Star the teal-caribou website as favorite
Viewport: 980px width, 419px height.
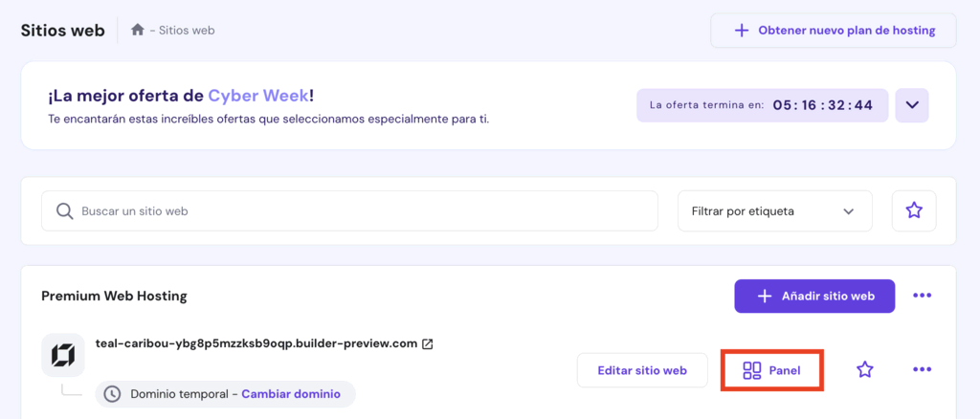tap(865, 369)
